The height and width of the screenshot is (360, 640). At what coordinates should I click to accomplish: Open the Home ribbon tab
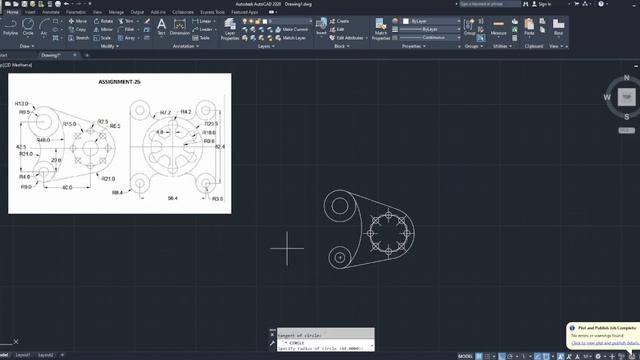pyautogui.click(x=12, y=12)
